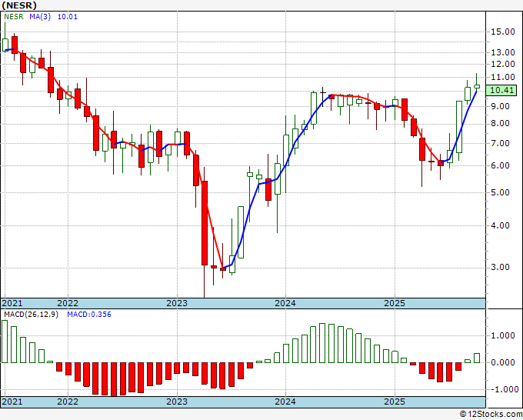The height and width of the screenshot is (420, 523).
Task: Select 2022 on the price chart timeline
Action: (68, 303)
